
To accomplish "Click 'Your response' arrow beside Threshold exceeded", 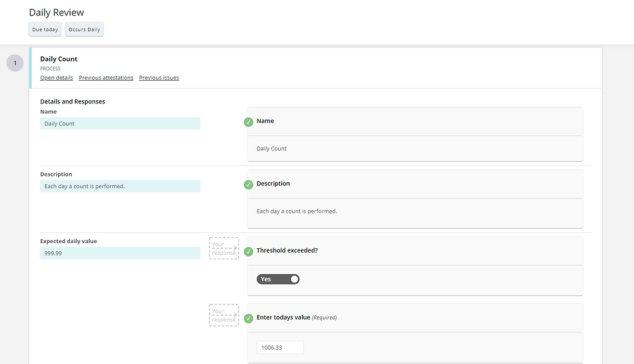I will (224, 248).
